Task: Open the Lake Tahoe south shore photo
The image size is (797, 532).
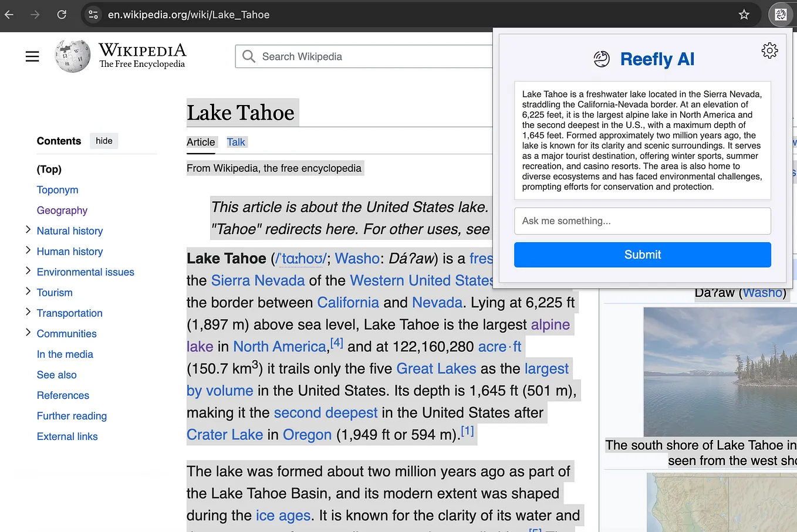Action: pyautogui.click(x=720, y=372)
